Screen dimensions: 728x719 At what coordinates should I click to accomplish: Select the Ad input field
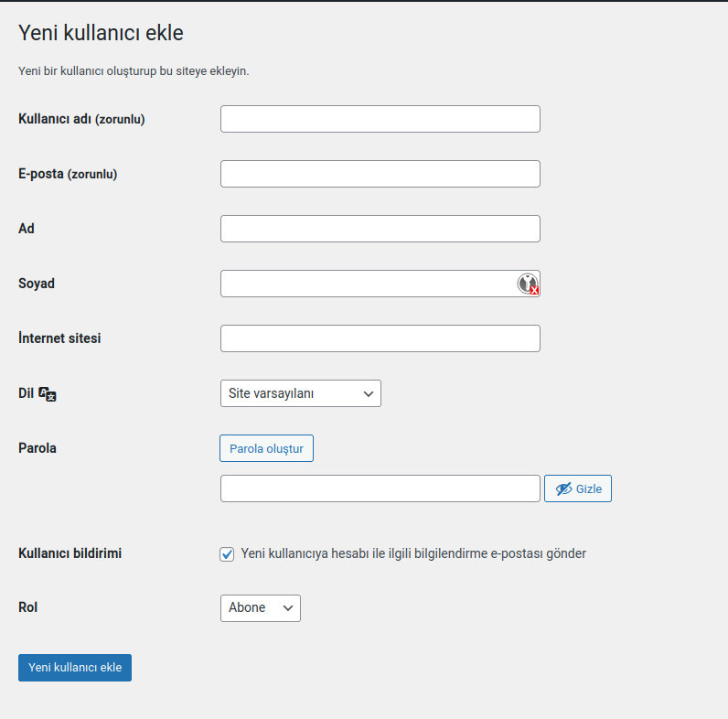[380, 229]
